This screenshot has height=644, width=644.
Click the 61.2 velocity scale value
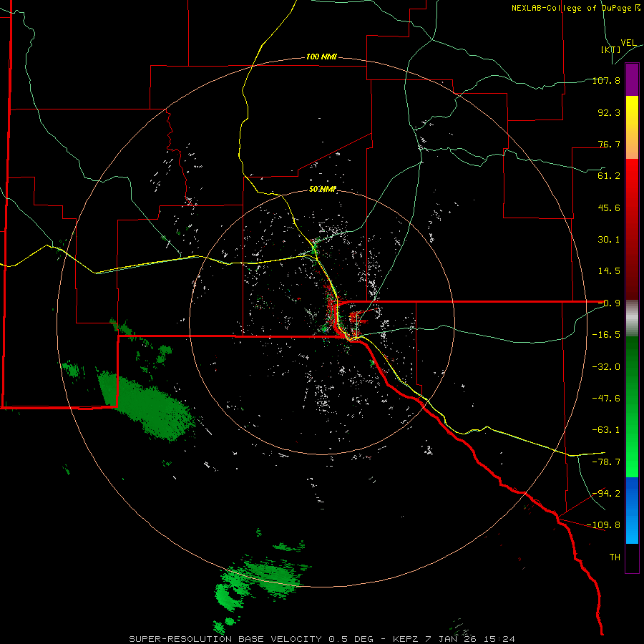coord(609,176)
